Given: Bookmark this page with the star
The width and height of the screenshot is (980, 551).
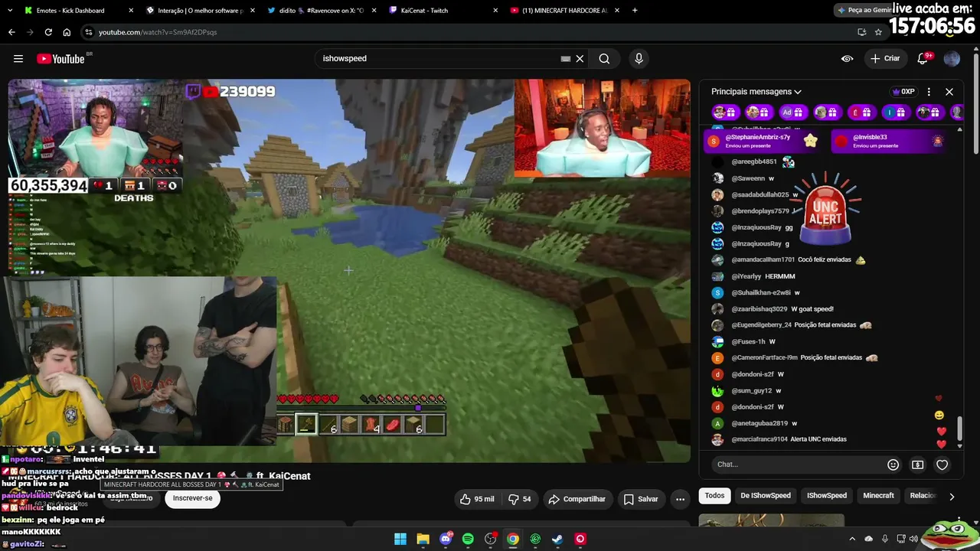Looking at the screenshot, I should click(878, 32).
